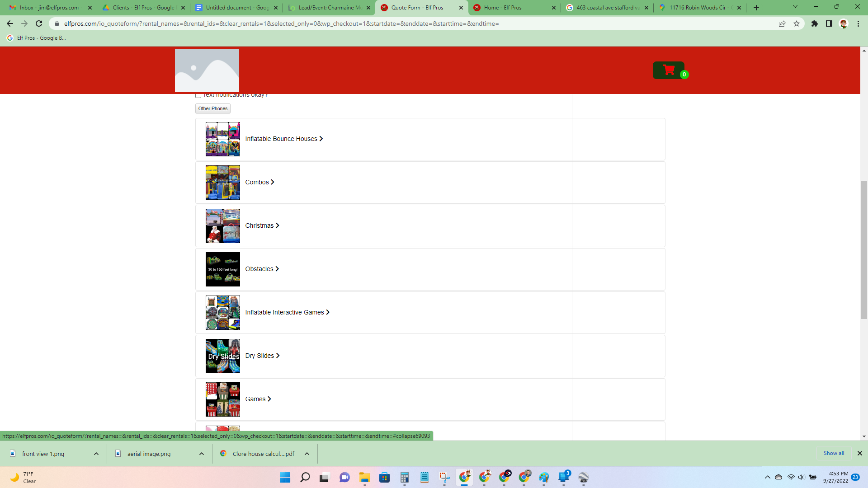The height and width of the screenshot is (488, 868).
Task: Open the Extensions puzzle icon
Action: [814, 23]
